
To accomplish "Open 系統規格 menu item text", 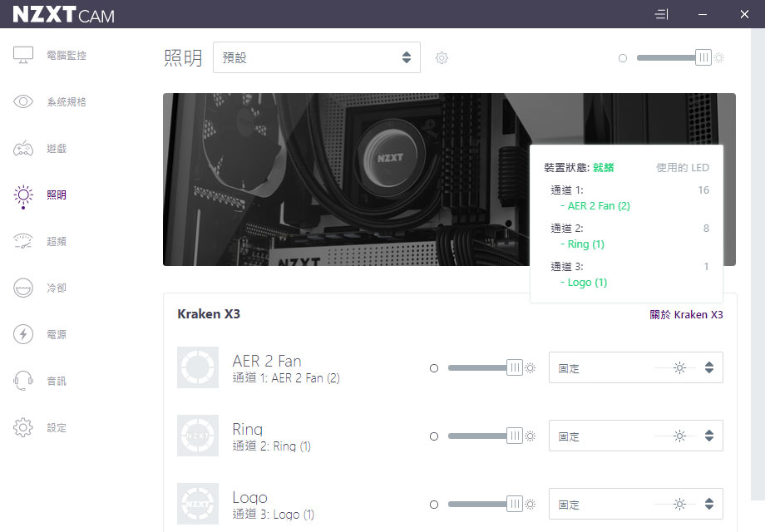I will coord(67,101).
